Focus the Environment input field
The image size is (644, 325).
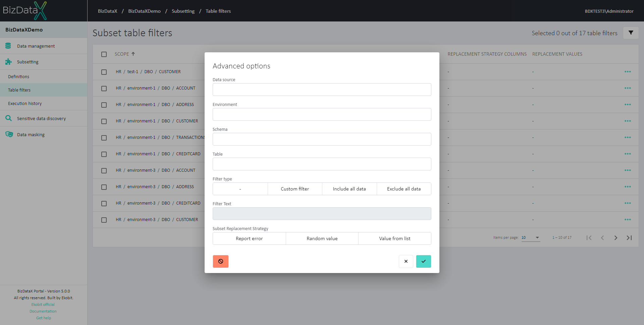322,114
